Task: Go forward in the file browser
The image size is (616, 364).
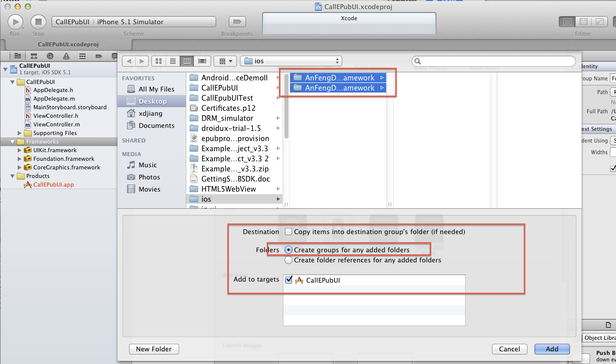Action: (142, 61)
